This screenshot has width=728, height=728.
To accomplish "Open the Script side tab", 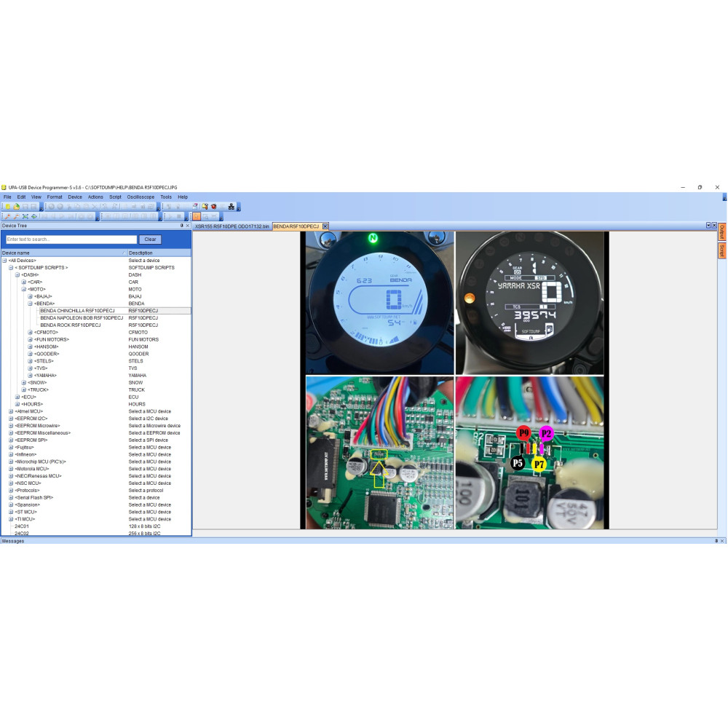I will click(722, 250).
